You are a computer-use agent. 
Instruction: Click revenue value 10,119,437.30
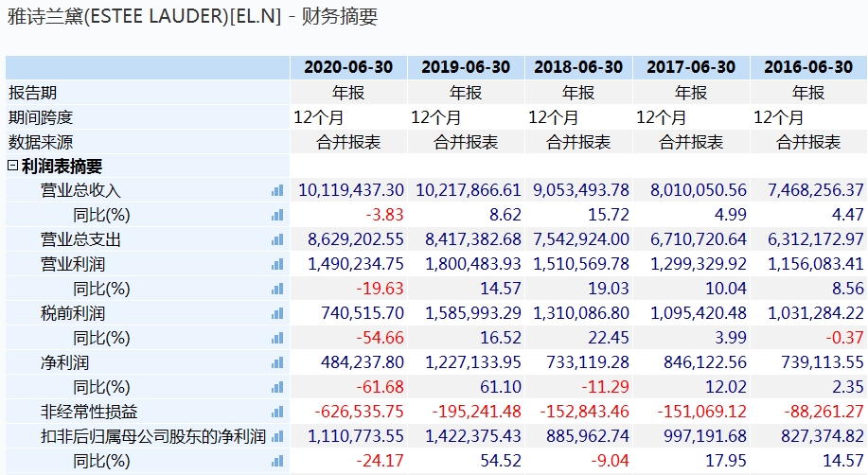[x=351, y=190]
